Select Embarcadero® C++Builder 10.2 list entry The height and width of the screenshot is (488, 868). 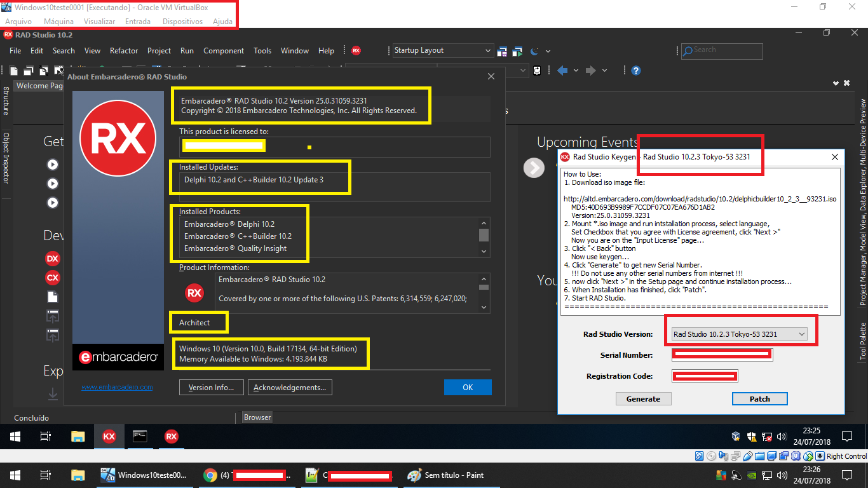click(238, 236)
